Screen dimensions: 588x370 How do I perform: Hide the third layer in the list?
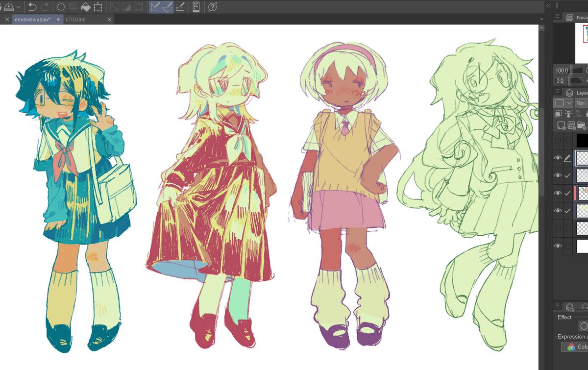click(x=558, y=175)
